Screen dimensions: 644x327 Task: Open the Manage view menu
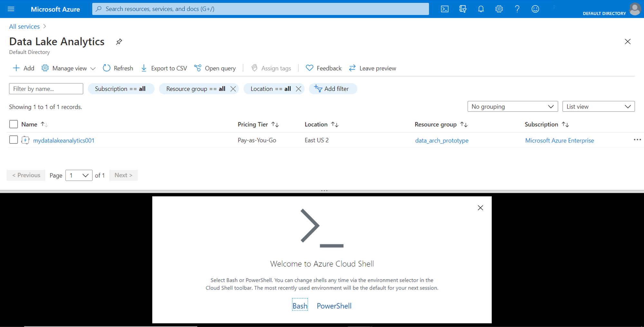[x=69, y=68]
